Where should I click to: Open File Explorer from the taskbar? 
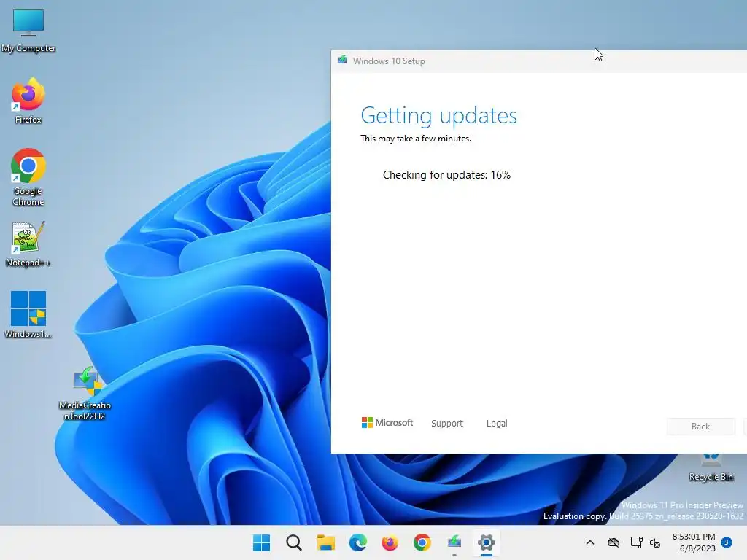(x=326, y=542)
